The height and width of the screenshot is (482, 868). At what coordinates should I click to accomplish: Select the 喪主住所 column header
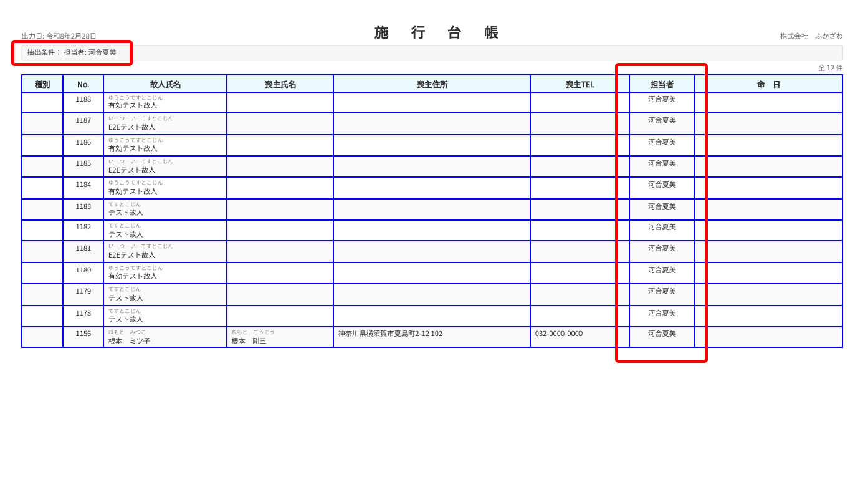(432, 84)
